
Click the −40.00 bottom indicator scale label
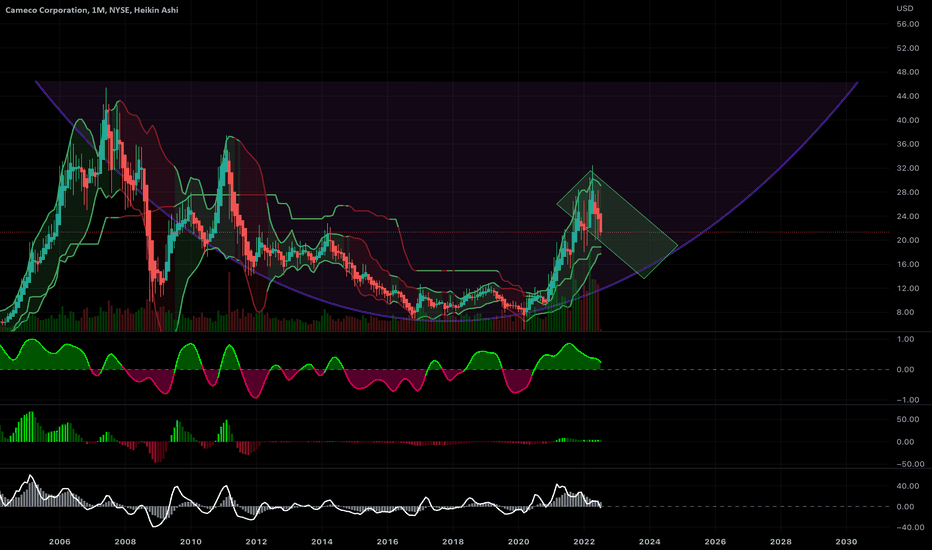(910, 527)
